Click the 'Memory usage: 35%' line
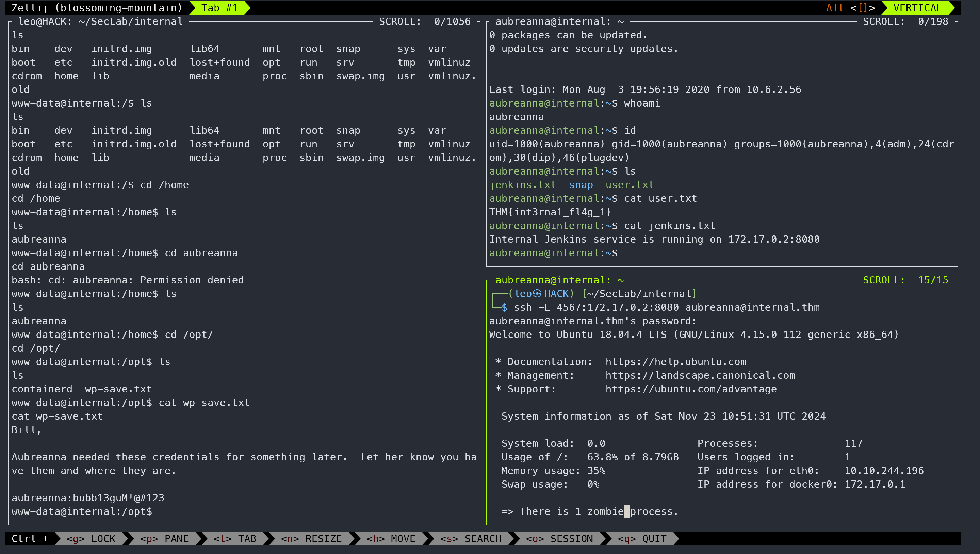Viewport: 980px width, 554px height. (553, 471)
